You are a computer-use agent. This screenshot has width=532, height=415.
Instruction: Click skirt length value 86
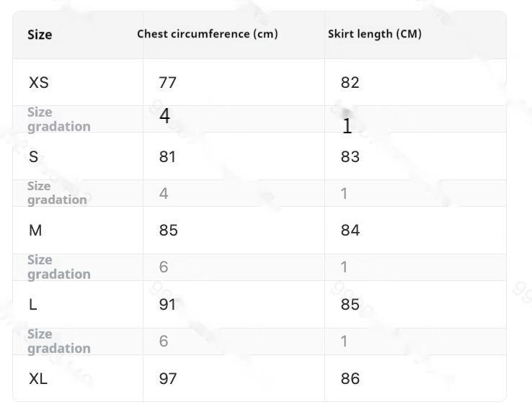(350, 379)
